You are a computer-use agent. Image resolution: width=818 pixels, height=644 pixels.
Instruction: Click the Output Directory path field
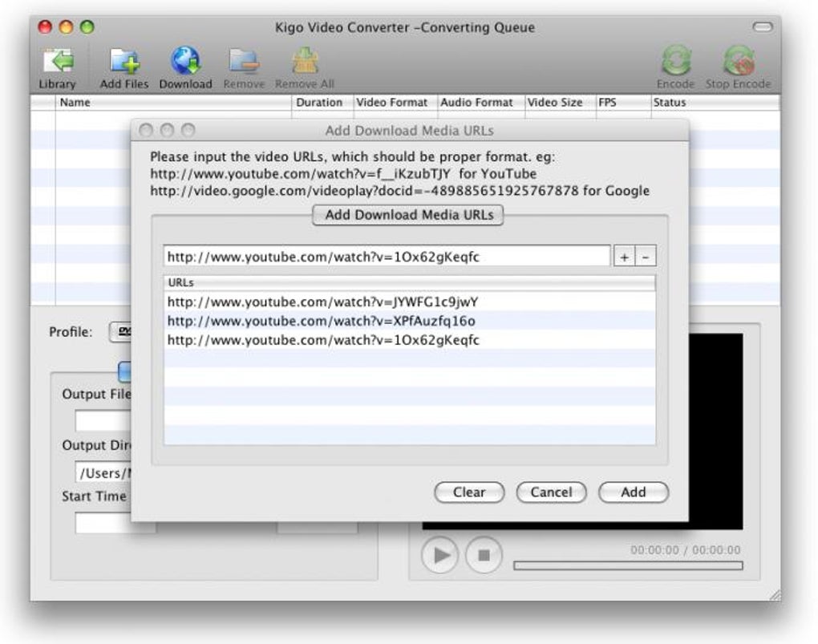pos(103,473)
